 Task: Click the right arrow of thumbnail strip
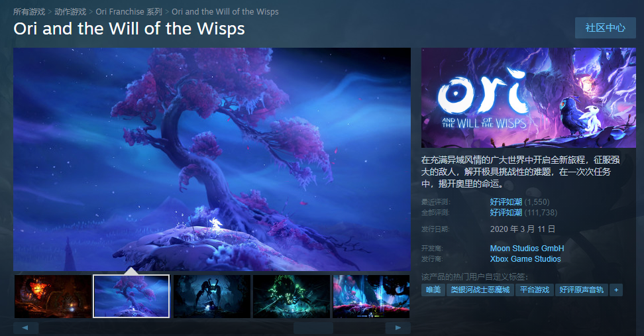(398, 328)
